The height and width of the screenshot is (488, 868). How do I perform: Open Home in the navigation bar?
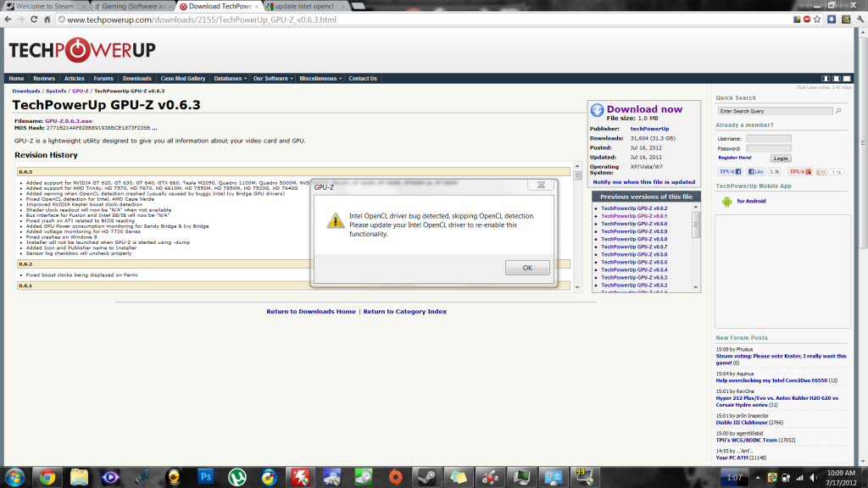point(16,79)
